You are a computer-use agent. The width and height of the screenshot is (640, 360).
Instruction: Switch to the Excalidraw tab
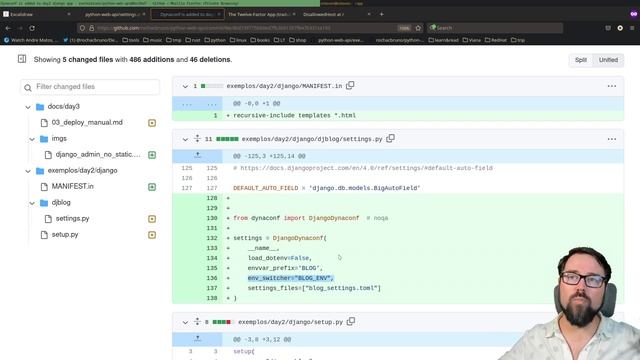tap(37, 14)
